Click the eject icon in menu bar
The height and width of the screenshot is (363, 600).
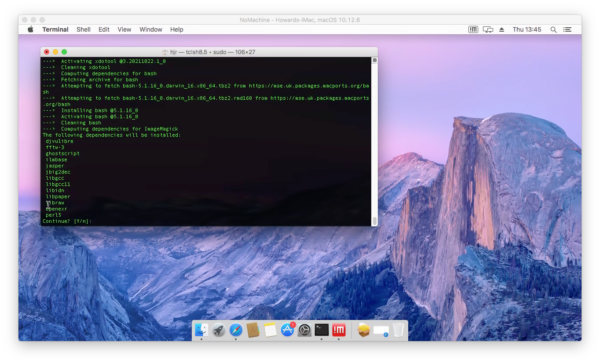502,29
